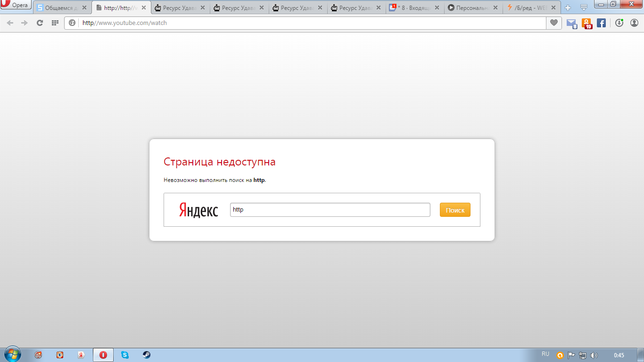Close the /Б/ред tab
This screenshot has width=644, height=362.
point(553,8)
